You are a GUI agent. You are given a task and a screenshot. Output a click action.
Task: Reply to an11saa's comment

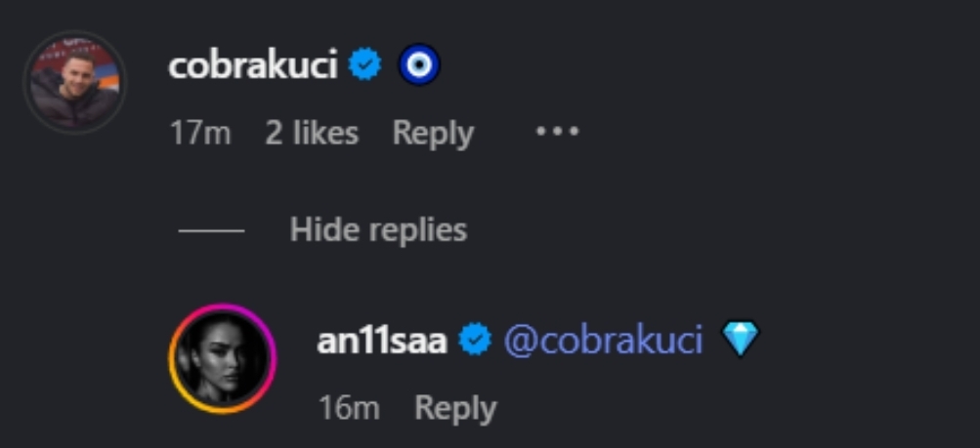tap(455, 408)
